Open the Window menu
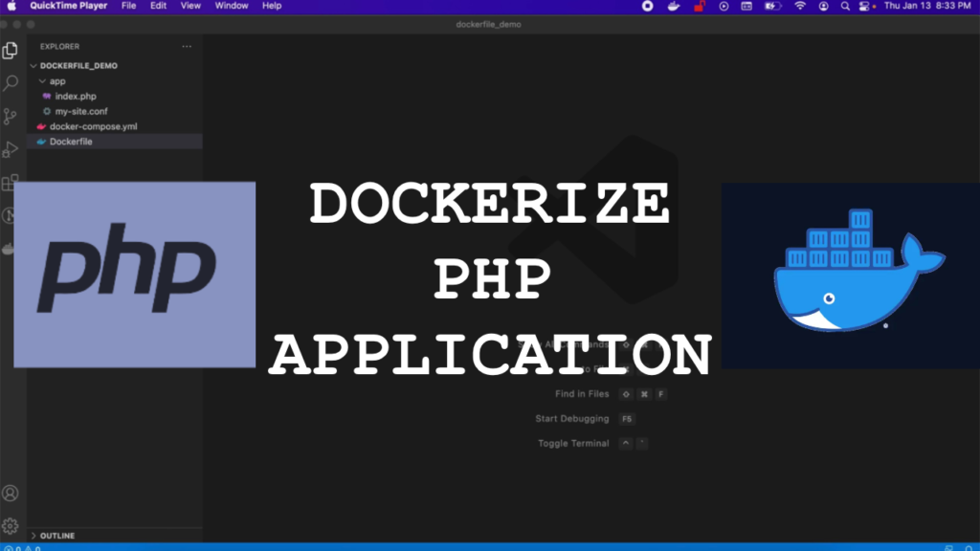The width and height of the screenshot is (980, 551). [232, 6]
